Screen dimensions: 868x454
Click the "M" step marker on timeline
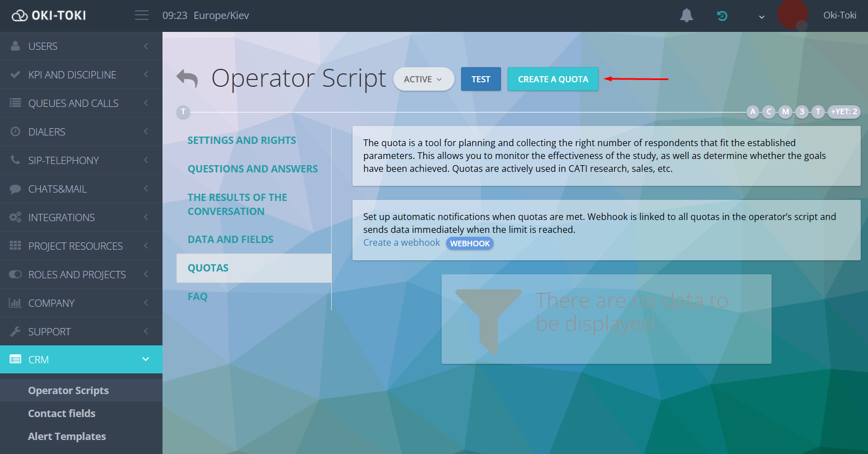(786, 111)
